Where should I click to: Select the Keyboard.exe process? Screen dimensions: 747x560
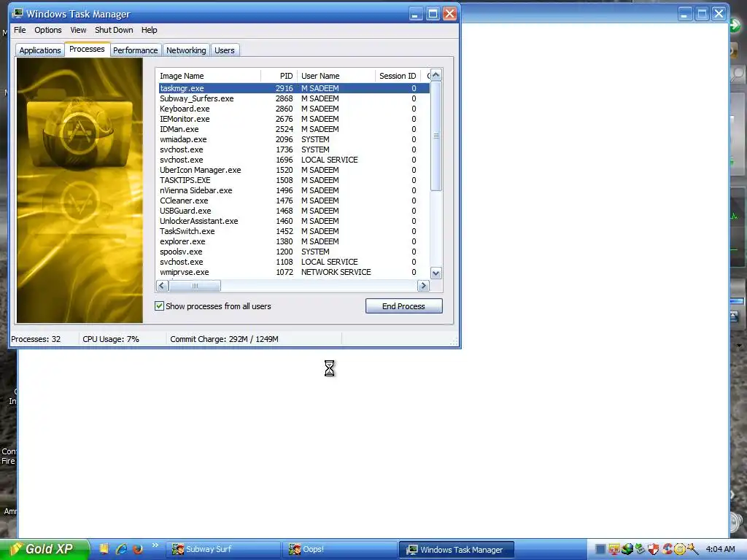(294, 109)
